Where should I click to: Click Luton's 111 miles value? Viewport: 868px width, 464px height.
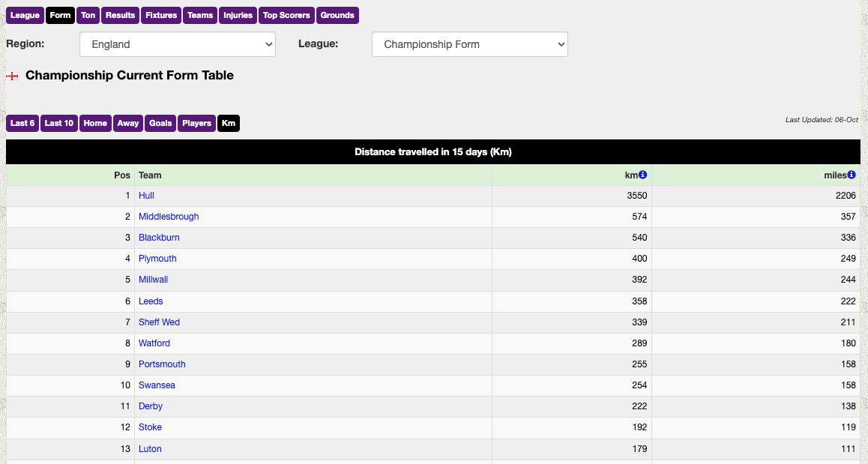click(848, 449)
